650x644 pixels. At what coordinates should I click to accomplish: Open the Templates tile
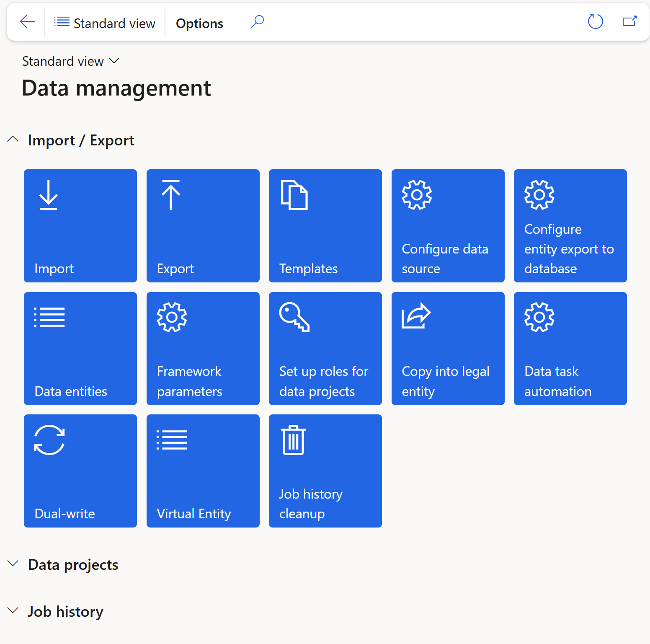(325, 226)
